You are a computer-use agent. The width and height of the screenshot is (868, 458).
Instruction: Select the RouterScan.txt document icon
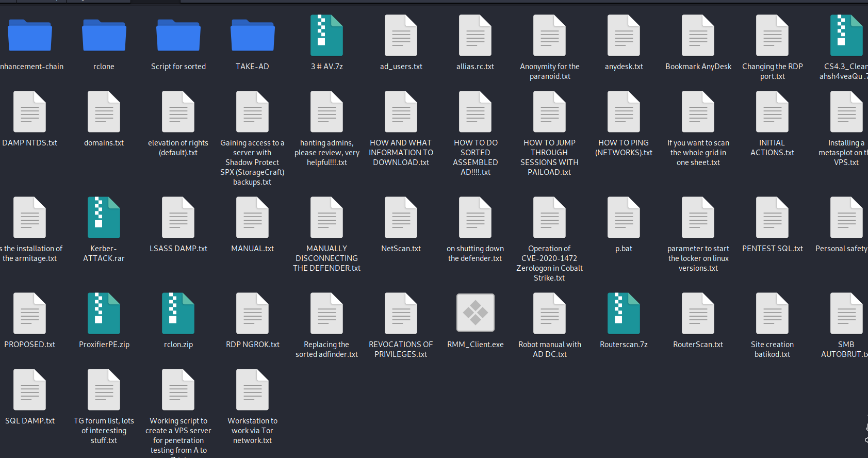click(x=698, y=313)
